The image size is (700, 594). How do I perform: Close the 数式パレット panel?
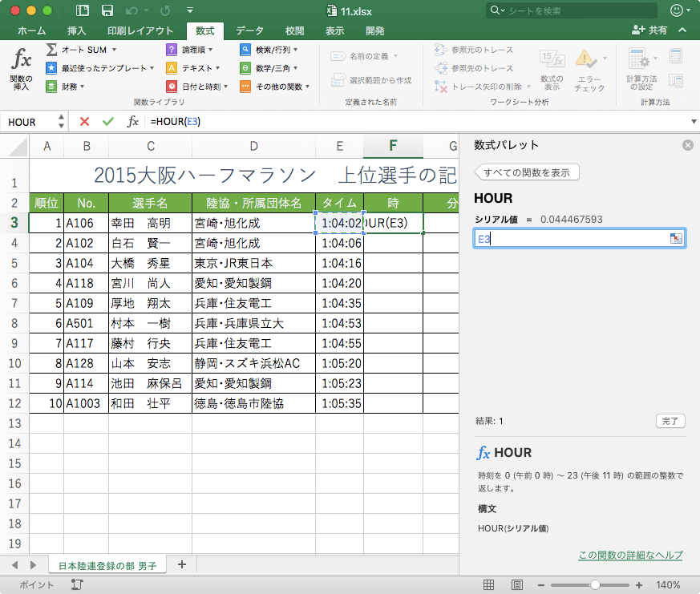[x=687, y=145]
